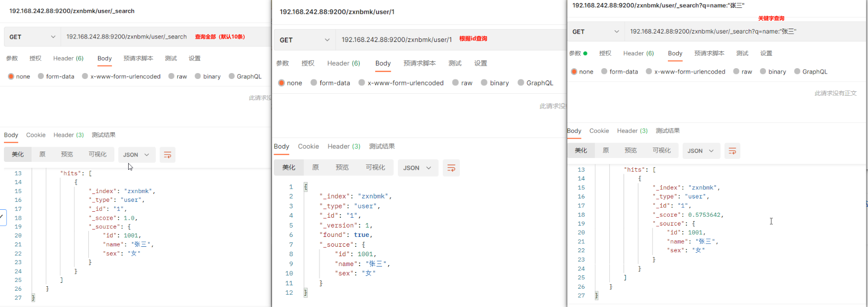868x307 pixels.
Task: Open 授权 tab in middle panel
Action: 308,63
